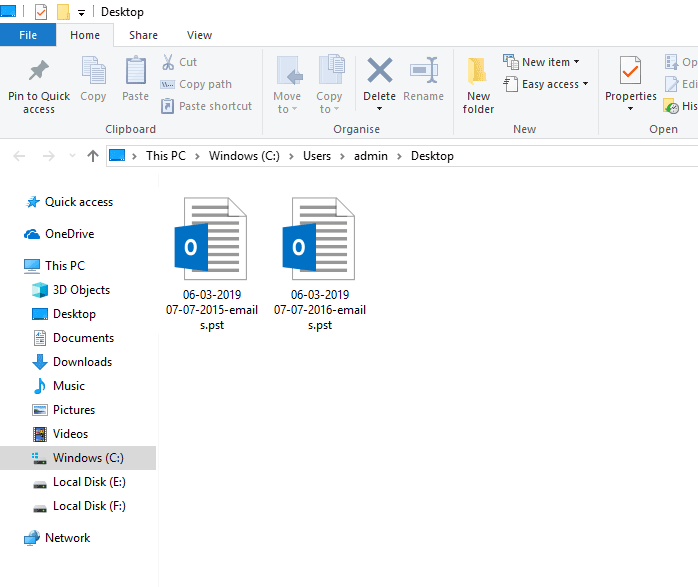Image resolution: width=698 pixels, height=587 pixels.
Task: Click the Paste shortcut icon
Action: [167, 106]
